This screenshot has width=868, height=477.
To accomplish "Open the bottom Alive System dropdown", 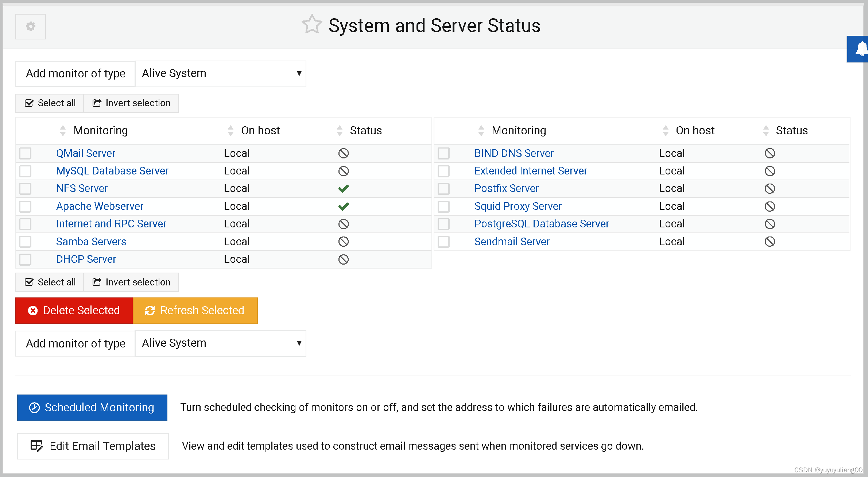I will 220,343.
